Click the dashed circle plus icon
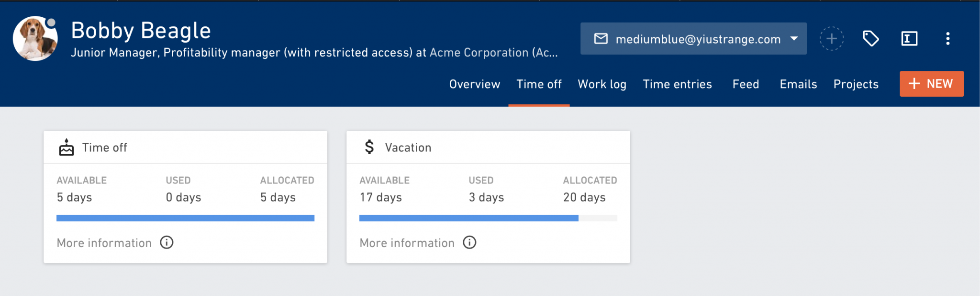Viewport: 980px width, 296px height. [x=832, y=39]
